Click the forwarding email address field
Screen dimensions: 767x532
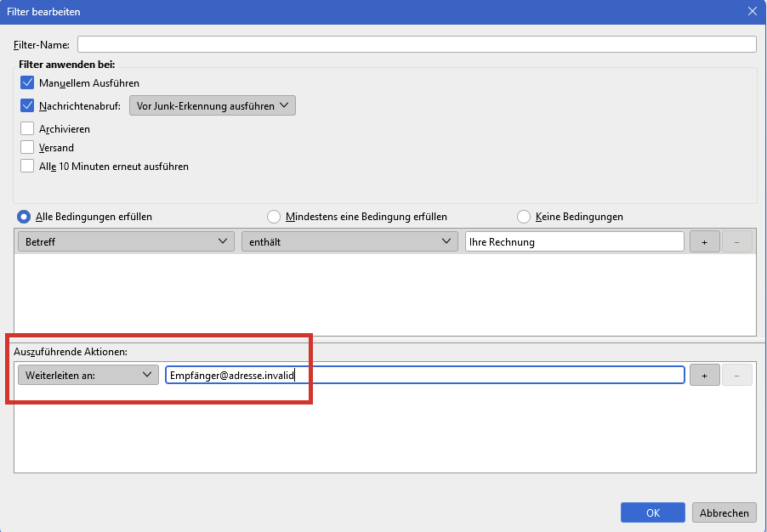click(x=425, y=375)
